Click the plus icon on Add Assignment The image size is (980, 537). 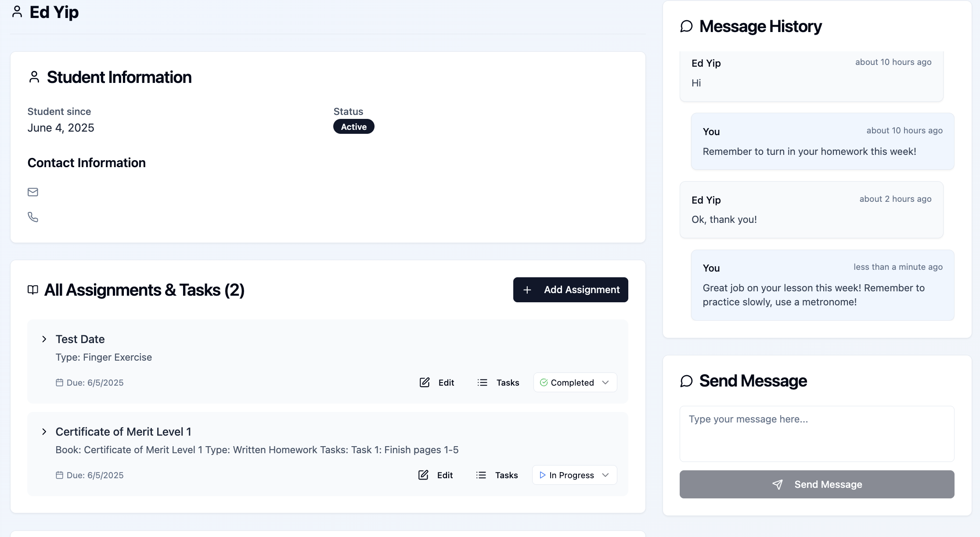527,290
